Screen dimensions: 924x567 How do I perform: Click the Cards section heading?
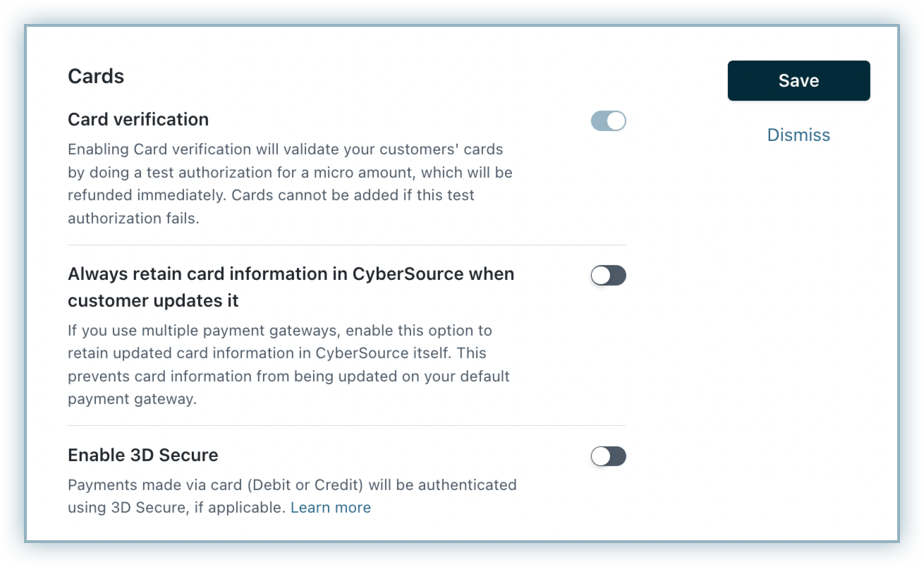[96, 76]
